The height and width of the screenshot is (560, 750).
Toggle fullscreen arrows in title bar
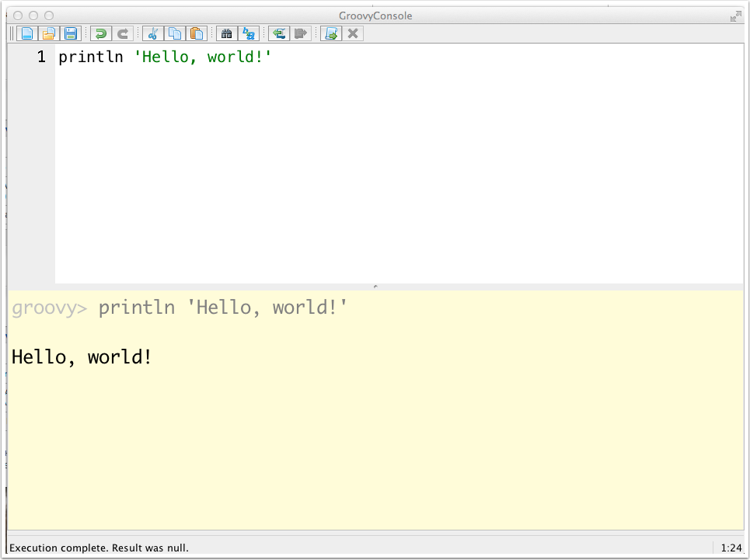(x=736, y=17)
